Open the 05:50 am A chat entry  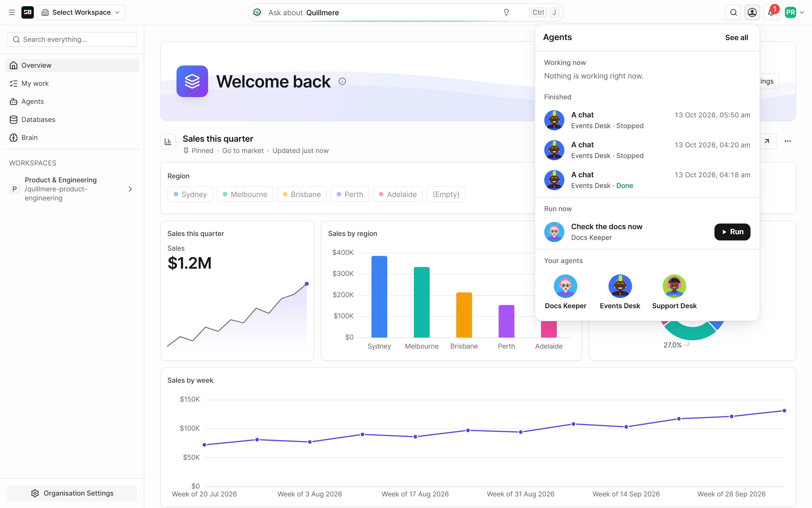(647, 120)
